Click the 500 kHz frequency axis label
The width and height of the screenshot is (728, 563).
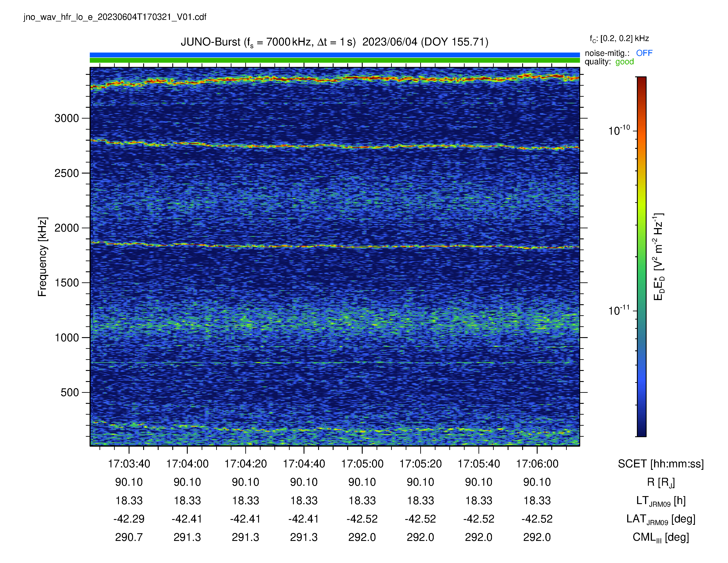coord(70,392)
